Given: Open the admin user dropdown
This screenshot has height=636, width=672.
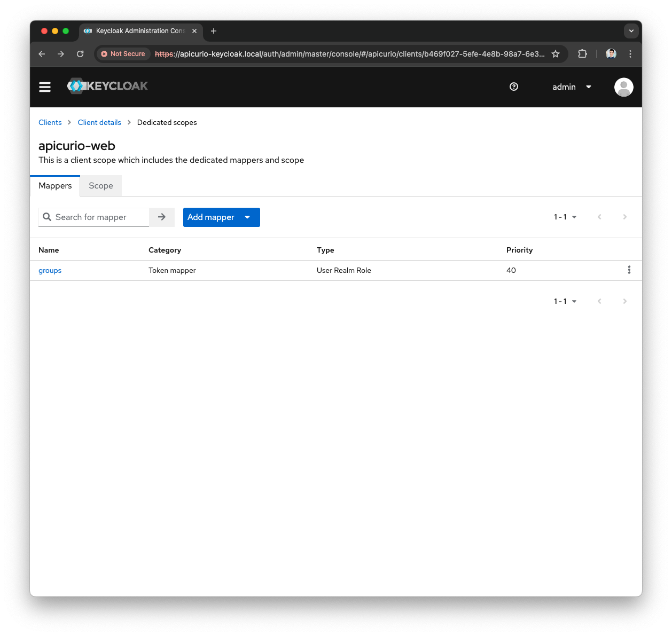Looking at the screenshot, I should 571,87.
